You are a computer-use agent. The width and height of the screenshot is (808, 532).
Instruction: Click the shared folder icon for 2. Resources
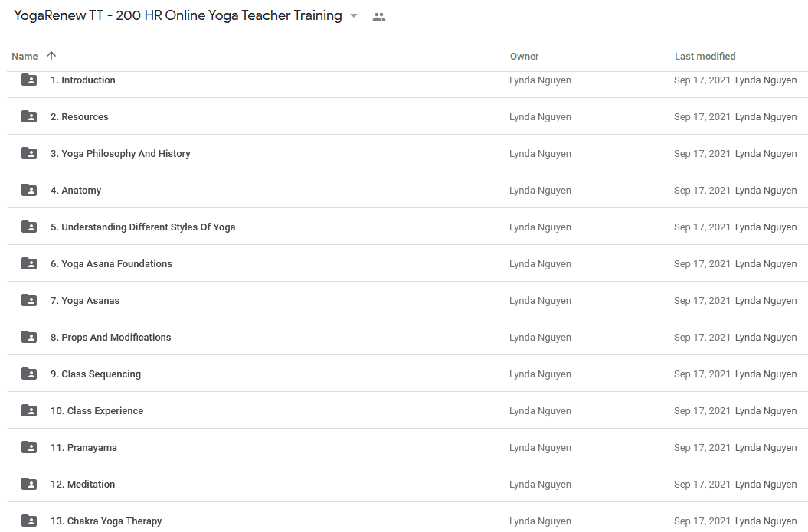[29, 116]
